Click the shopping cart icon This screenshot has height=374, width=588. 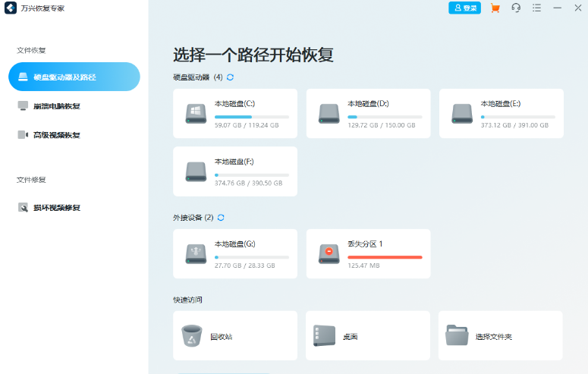pos(495,8)
